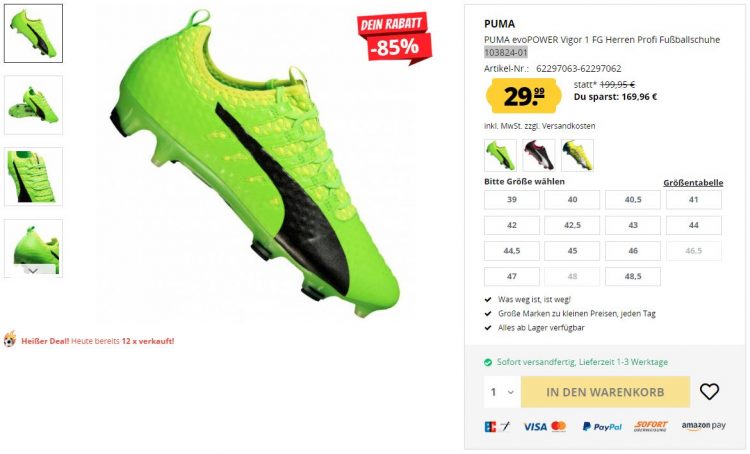Click the Sofort Überweisung logo
The image size is (750, 454).
pos(651,426)
